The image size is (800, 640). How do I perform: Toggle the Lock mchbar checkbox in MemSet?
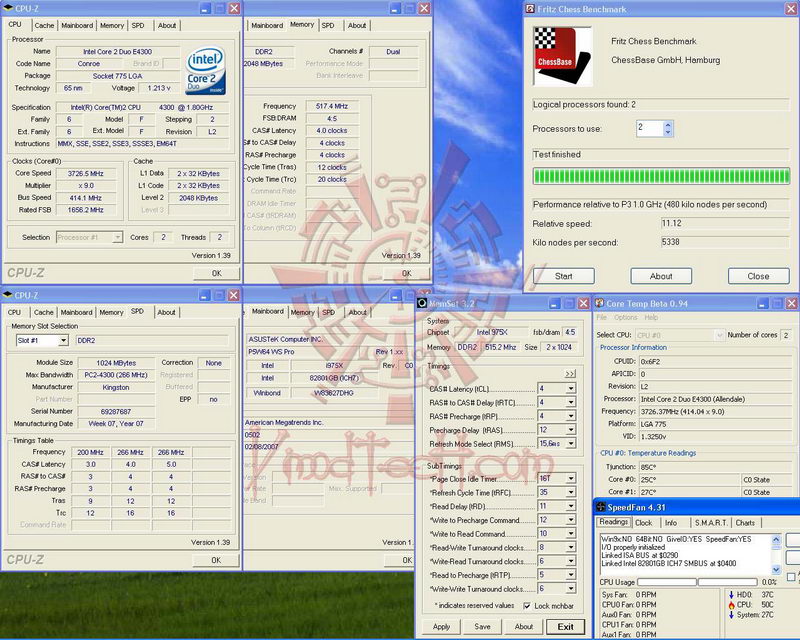[x=527, y=606]
